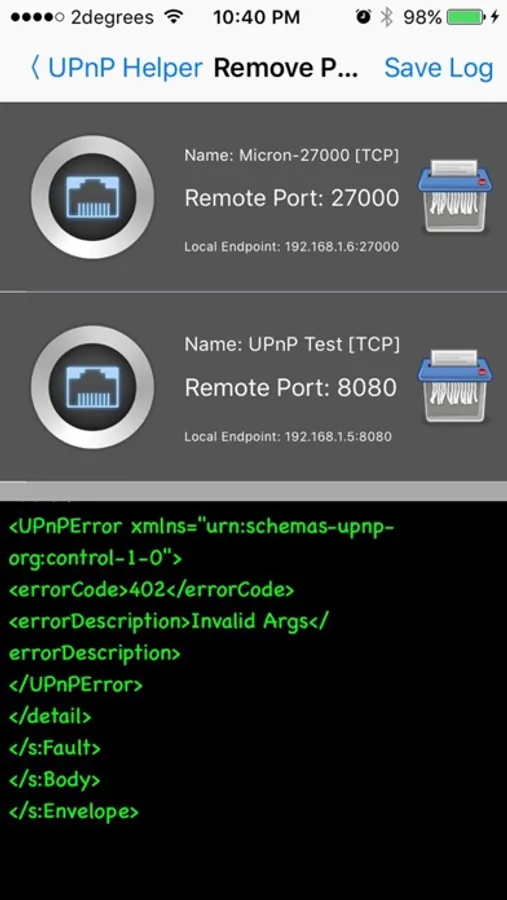Tap the 10:40 PM clock
Viewport: 507px width, 900px height.
tap(256, 17)
